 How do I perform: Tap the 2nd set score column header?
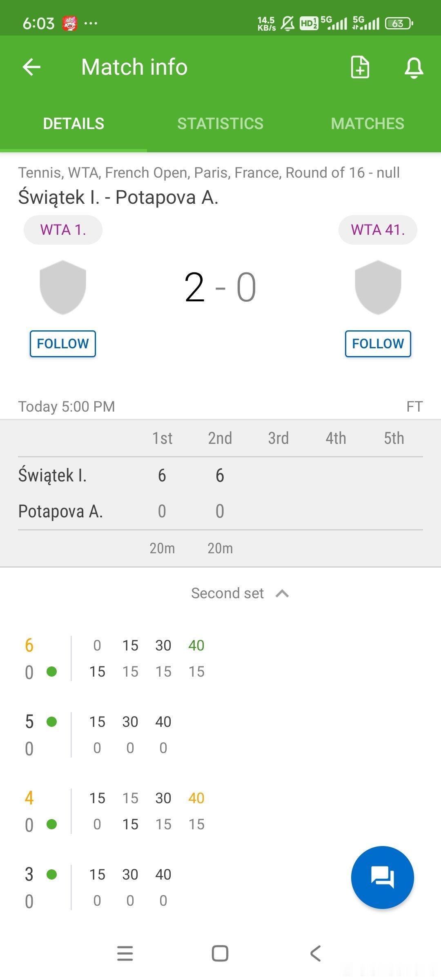coord(220,438)
